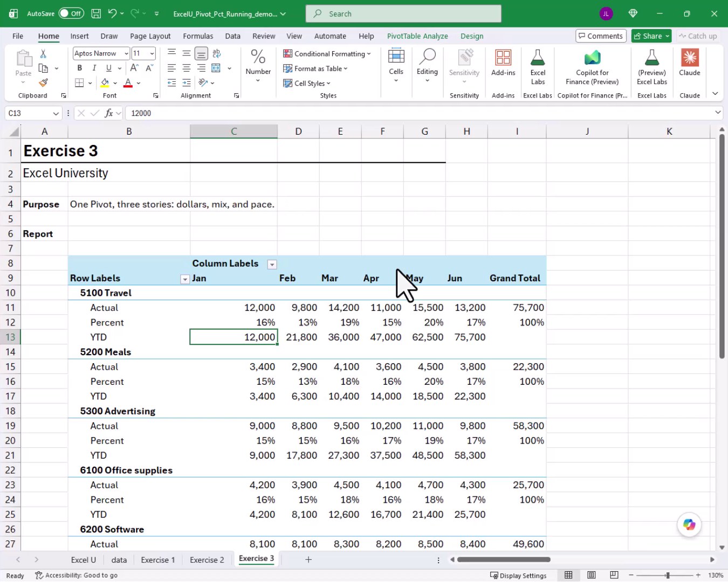Toggle Center horizontal alignment
Viewport: 728px width, 582px height.
point(186,68)
